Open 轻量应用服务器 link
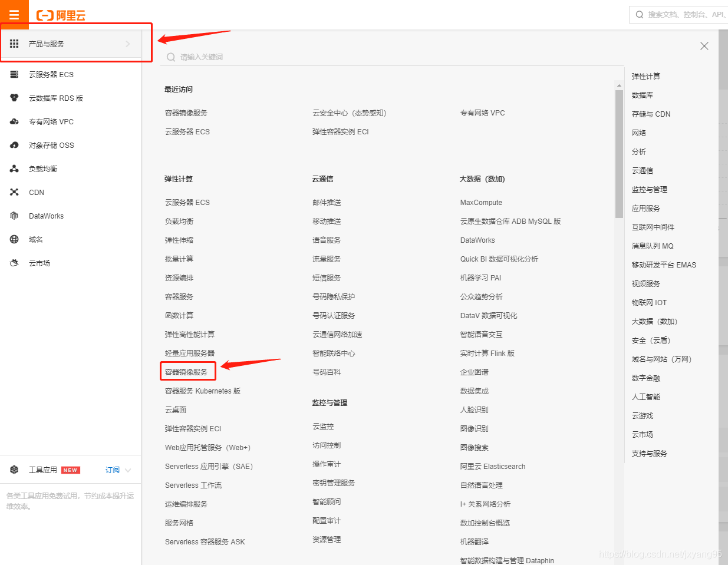This screenshot has width=728, height=565. 190,353
